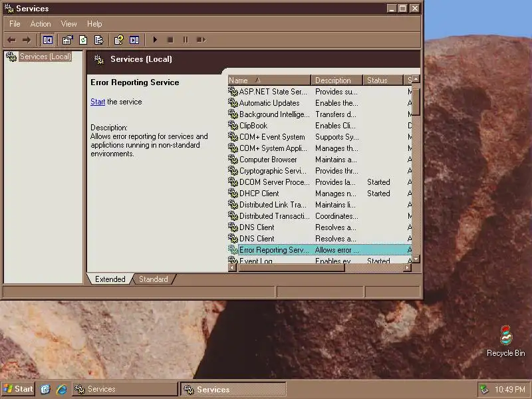Click the Forward arrow in the toolbar
Viewport: 532px width, 399px height.
click(26, 40)
